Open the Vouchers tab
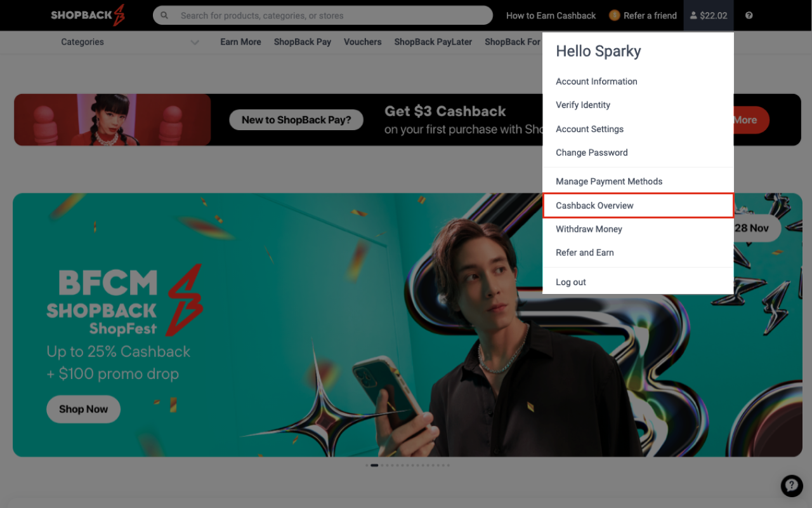The image size is (812, 508). click(362, 42)
